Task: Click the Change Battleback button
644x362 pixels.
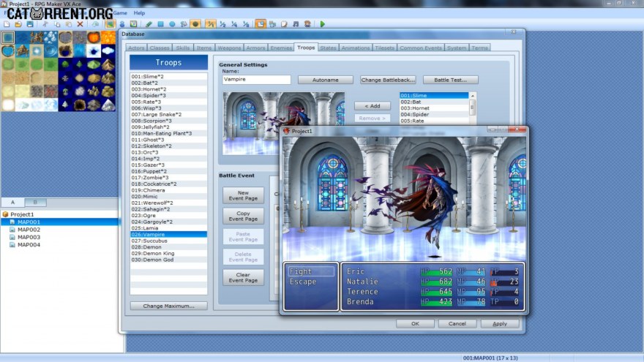Action: [388, 80]
